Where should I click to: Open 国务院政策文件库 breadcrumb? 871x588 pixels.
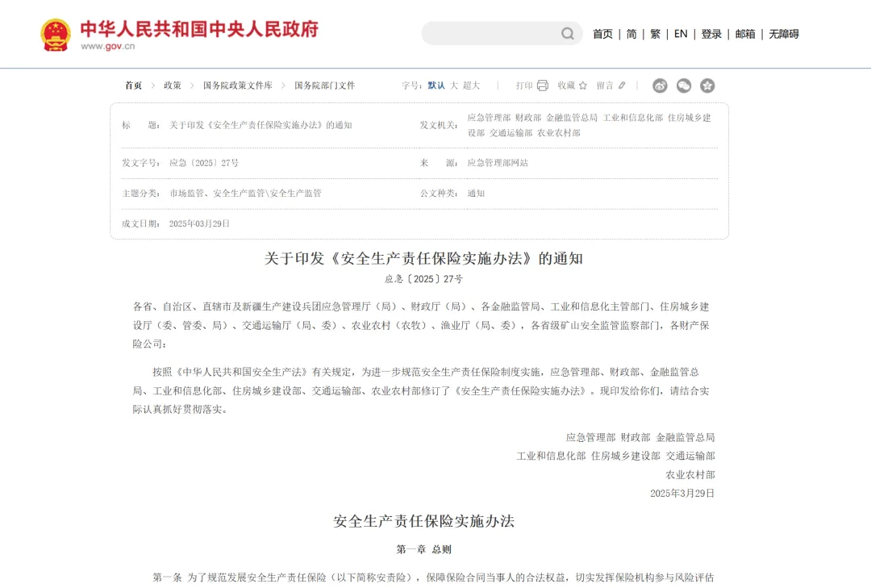point(237,85)
